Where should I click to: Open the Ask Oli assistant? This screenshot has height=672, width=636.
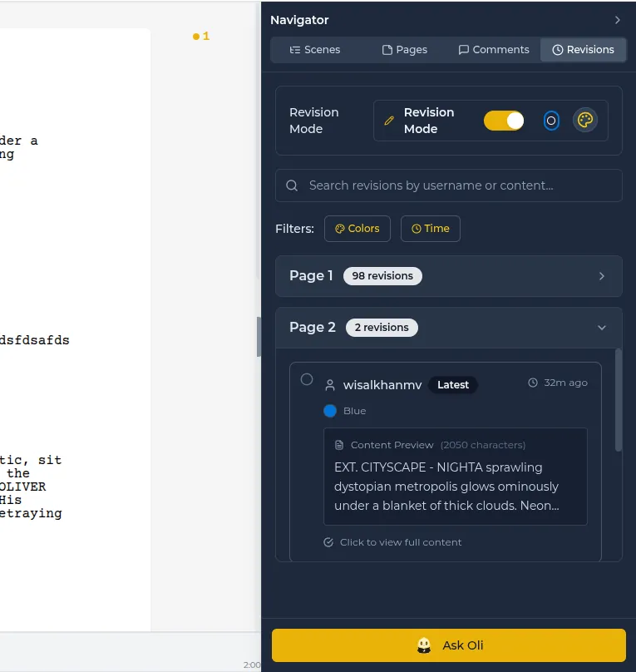tap(449, 645)
